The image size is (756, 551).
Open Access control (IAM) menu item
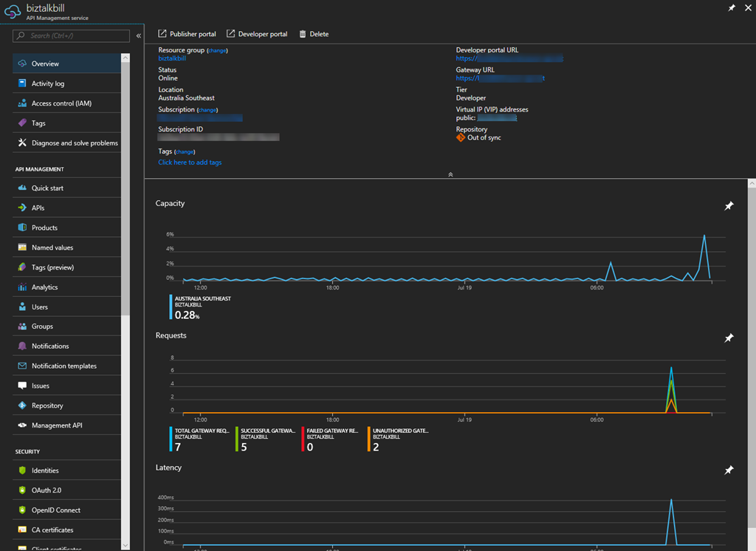click(66, 103)
